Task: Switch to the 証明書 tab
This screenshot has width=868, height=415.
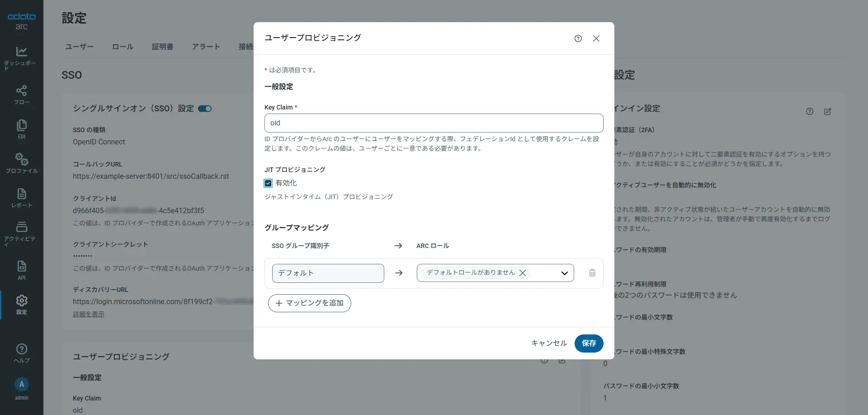Action: tap(162, 47)
